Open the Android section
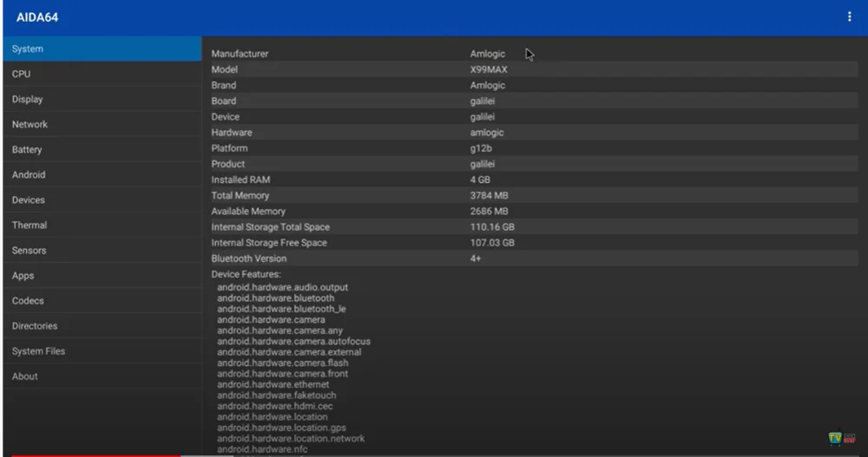This screenshot has width=868, height=457. pos(102,175)
